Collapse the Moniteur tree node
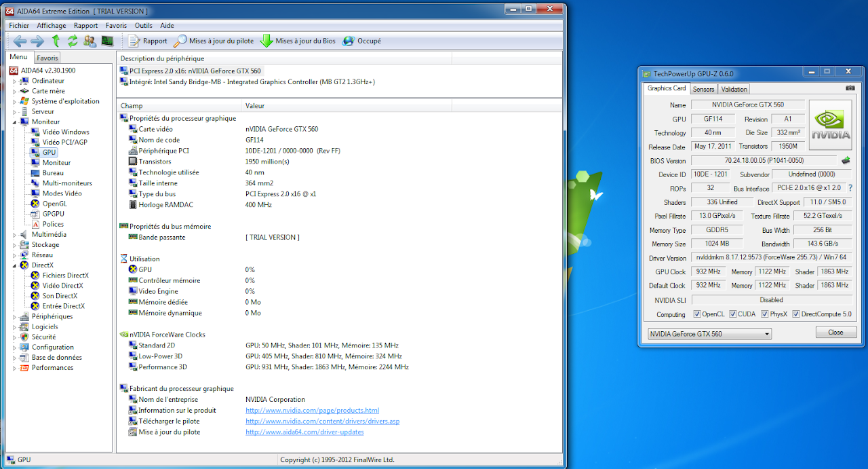The height and width of the screenshot is (469, 868). pos(14,121)
